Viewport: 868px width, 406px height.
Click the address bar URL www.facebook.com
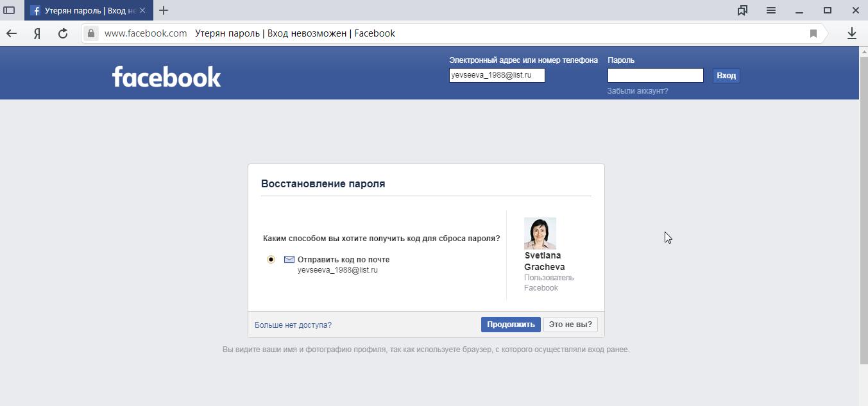[146, 33]
